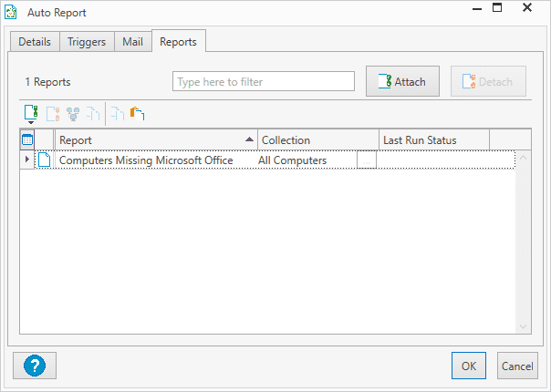Open help with the question mark icon
The height and width of the screenshot is (392, 551).
tap(35, 366)
